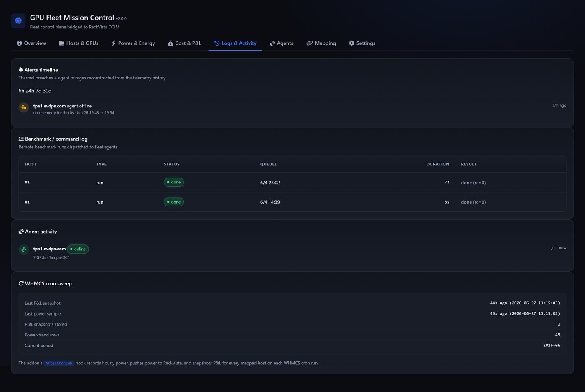
Task: Click the result done (rc=0) in 8s row
Action: coord(473,202)
